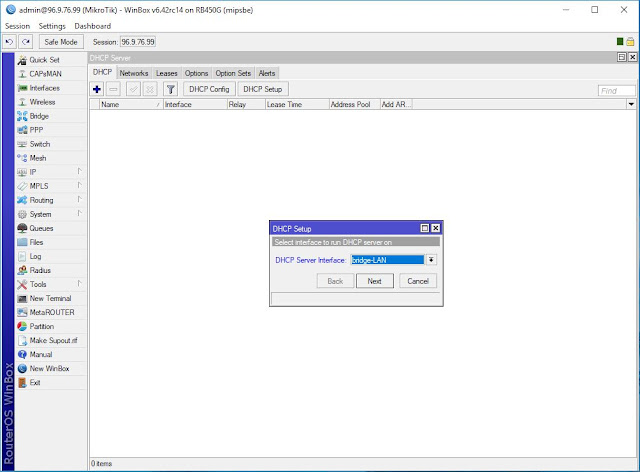640x472 pixels.
Task: Click the Undo arrow button
Action: (9, 42)
